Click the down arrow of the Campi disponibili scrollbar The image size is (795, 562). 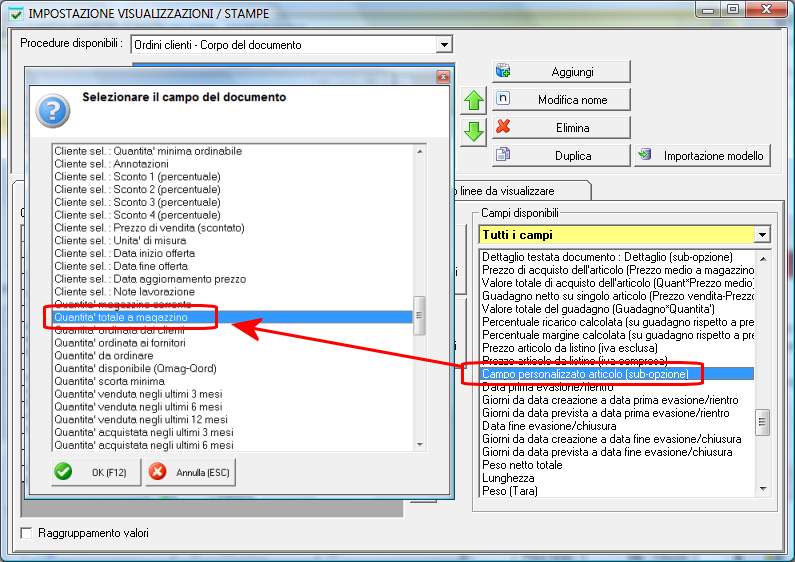coord(763,489)
